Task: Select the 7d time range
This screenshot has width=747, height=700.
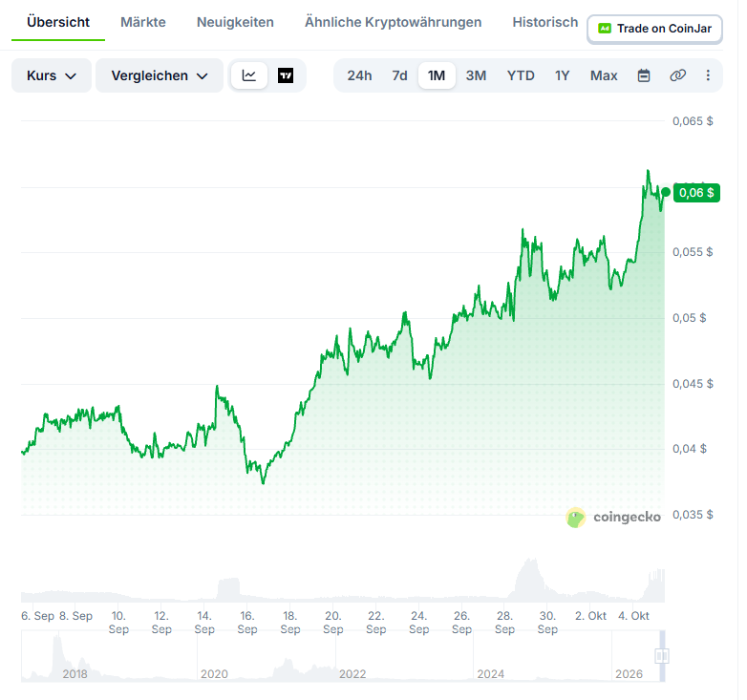Action: tap(399, 75)
